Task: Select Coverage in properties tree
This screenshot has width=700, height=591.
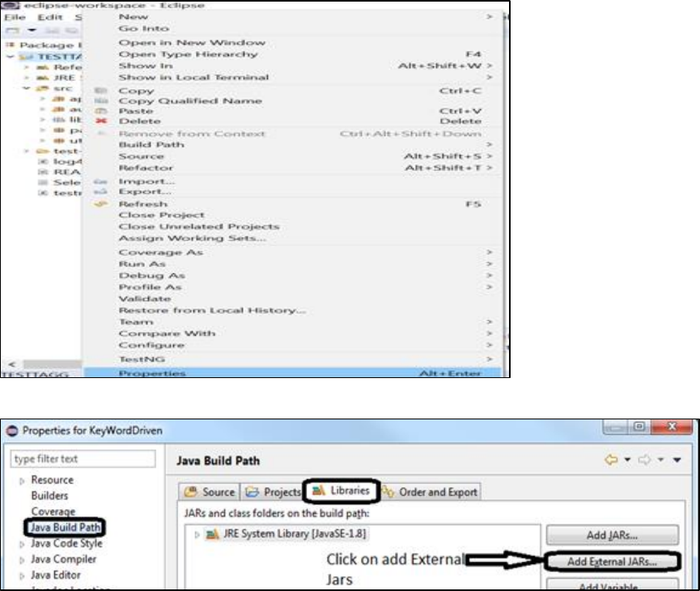Action: pos(53,512)
